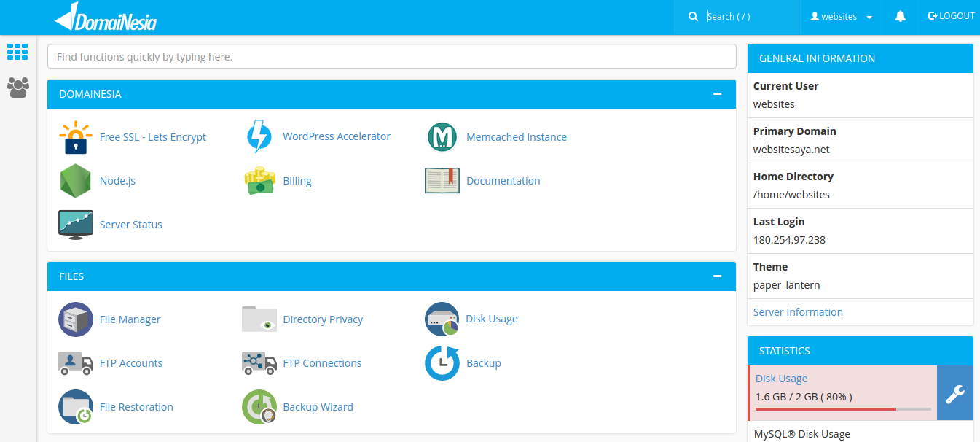Image resolution: width=980 pixels, height=442 pixels.
Task: Open the websites user dropdown
Action: [842, 17]
